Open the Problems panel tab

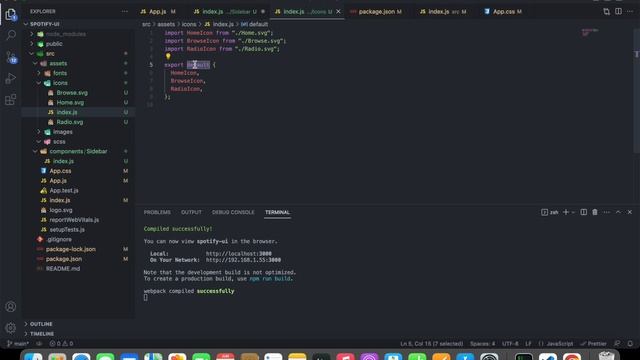pos(157,212)
